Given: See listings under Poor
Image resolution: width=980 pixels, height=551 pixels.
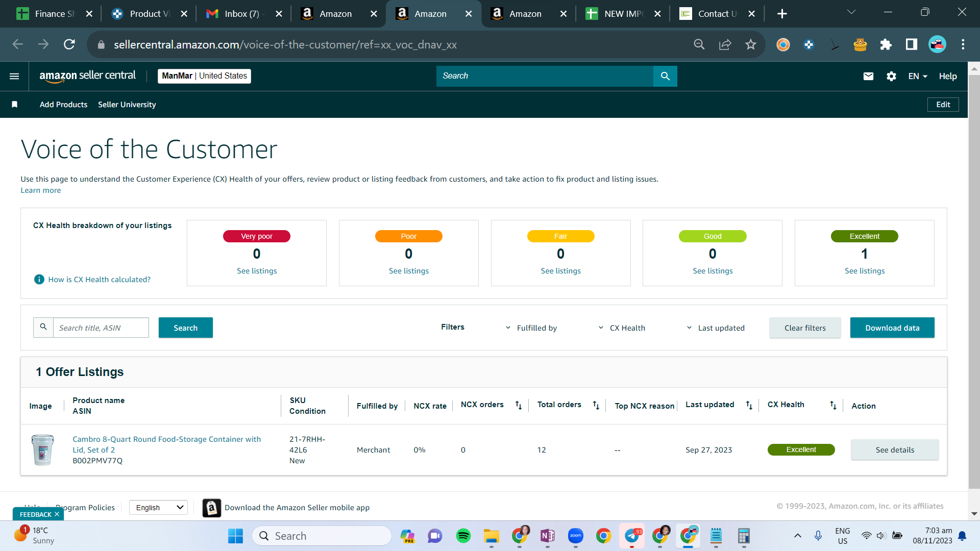Looking at the screenshot, I should coord(409,271).
